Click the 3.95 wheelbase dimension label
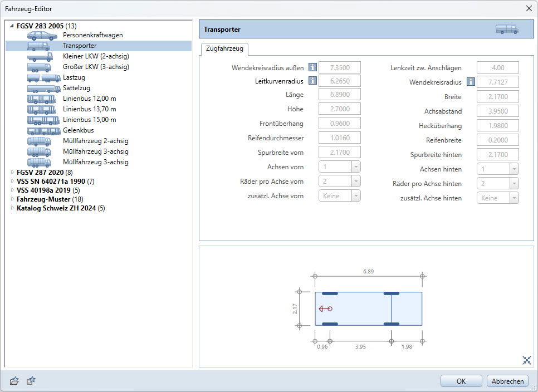Image resolution: width=538 pixels, height=392 pixels. click(x=360, y=347)
